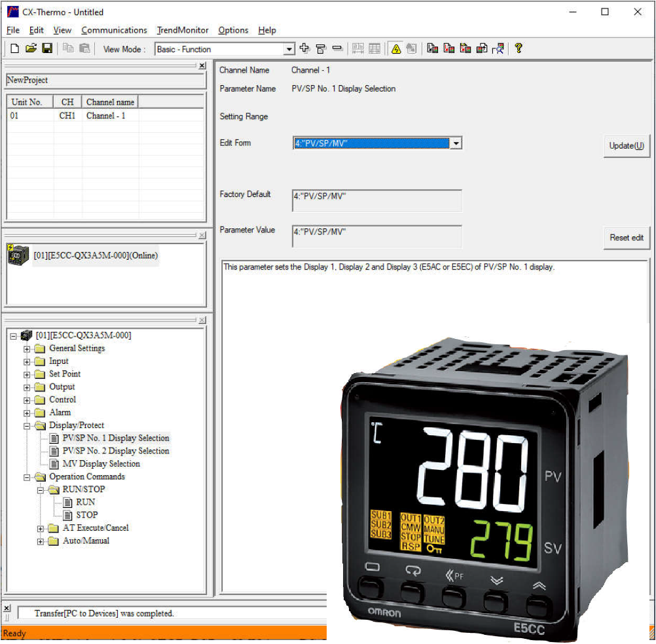
Task: Close the NewProject panel with its X
Action: (x=202, y=65)
